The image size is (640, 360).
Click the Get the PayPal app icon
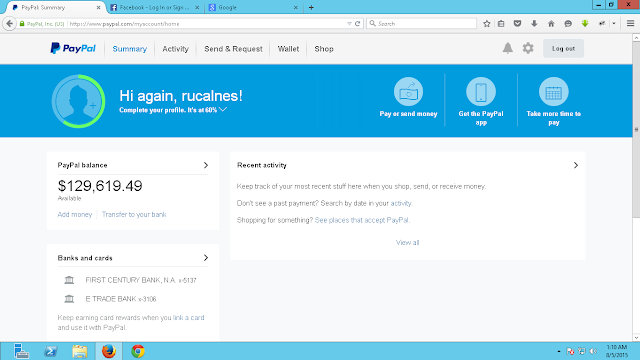click(x=481, y=91)
